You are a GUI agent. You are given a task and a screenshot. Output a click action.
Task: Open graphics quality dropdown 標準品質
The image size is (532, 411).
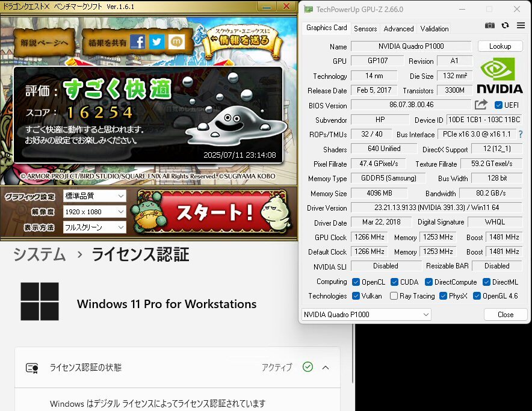pos(94,196)
